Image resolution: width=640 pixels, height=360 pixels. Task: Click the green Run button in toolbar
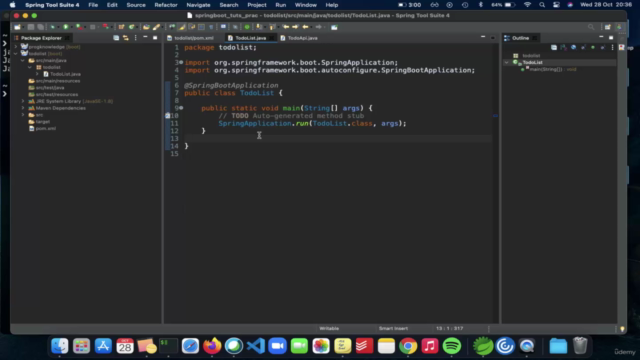pyautogui.click(x=66, y=27)
